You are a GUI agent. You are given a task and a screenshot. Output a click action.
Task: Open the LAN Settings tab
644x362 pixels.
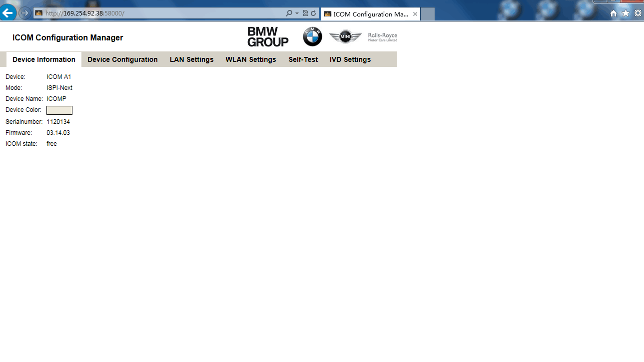point(192,59)
